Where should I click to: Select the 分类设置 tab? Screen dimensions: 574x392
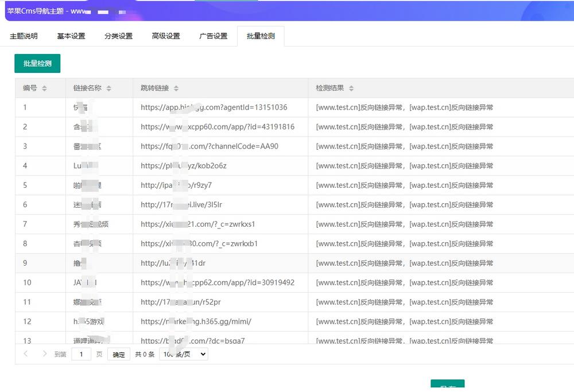click(118, 36)
